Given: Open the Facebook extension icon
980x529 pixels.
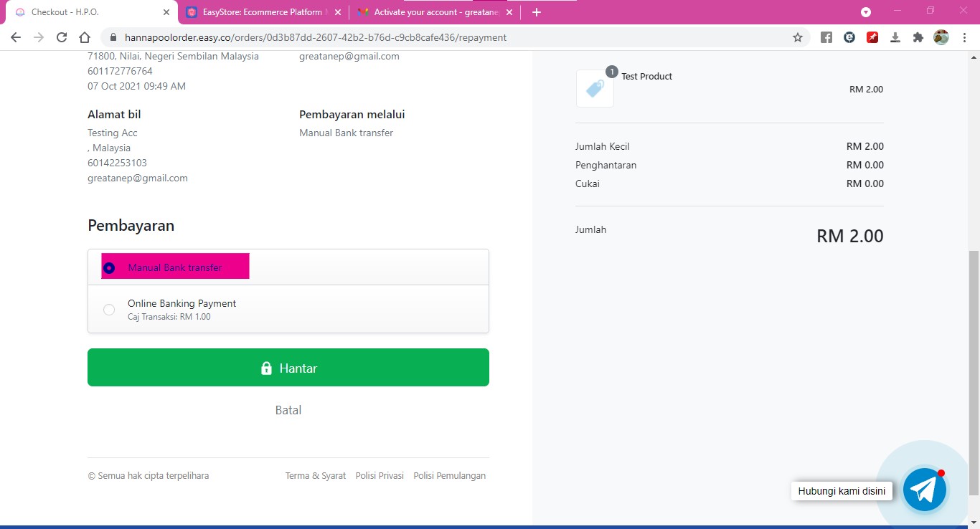Looking at the screenshot, I should click(826, 37).
